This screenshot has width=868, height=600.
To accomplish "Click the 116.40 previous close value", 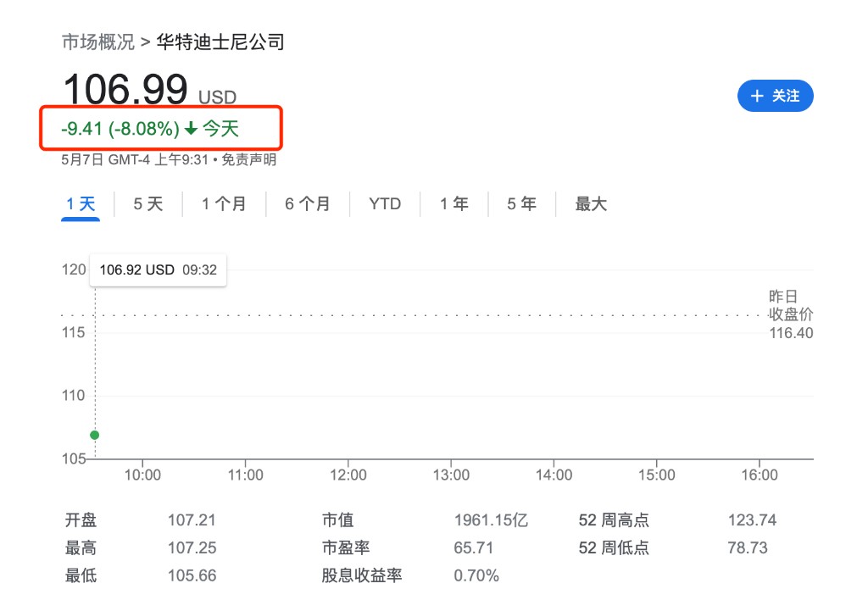I will point(791,333).
